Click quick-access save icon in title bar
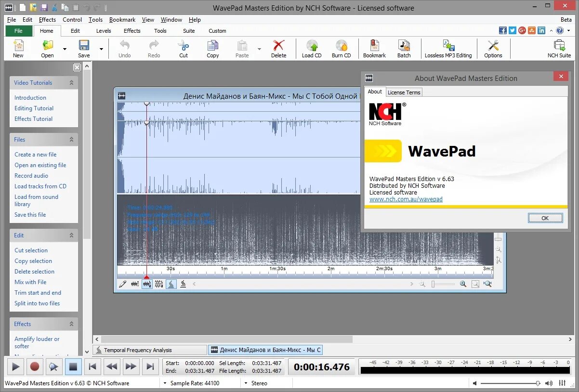The image size is (579, 392). click(x=44, y=7)
